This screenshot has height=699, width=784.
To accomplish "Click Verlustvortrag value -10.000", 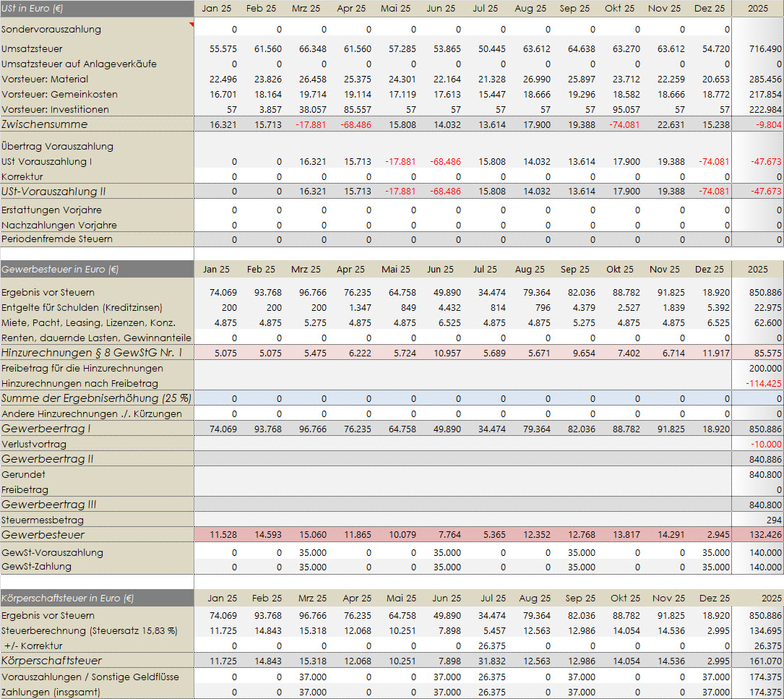I will pyautogui.click(x=766, y=445).
